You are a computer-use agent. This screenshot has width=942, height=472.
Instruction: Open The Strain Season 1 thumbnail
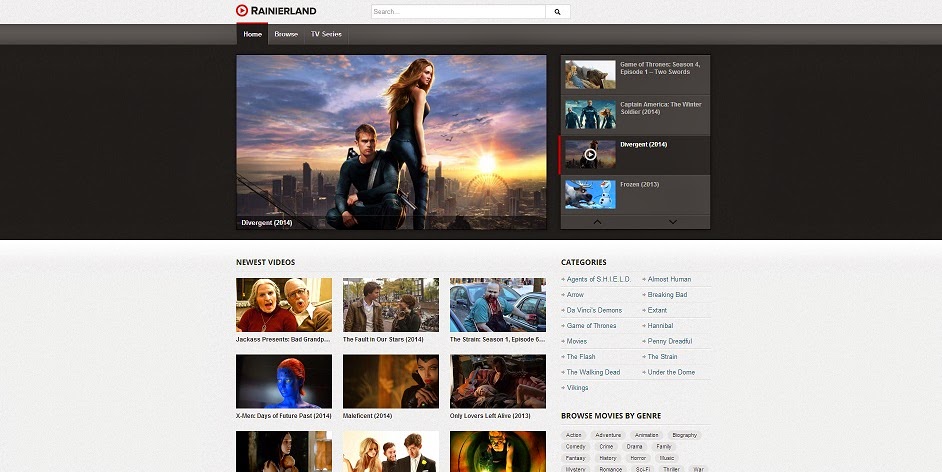click(x=497, y=304)
